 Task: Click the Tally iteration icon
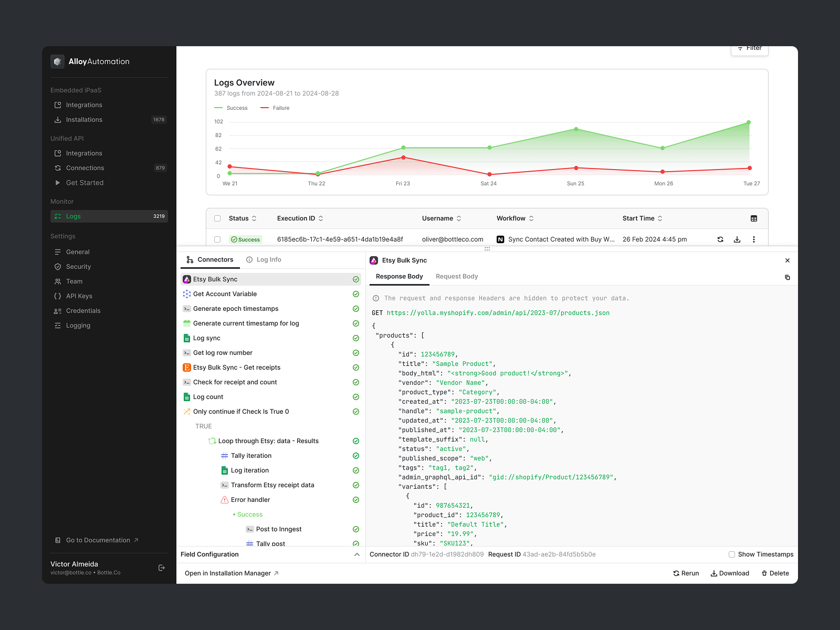click(x=225, y=456)
